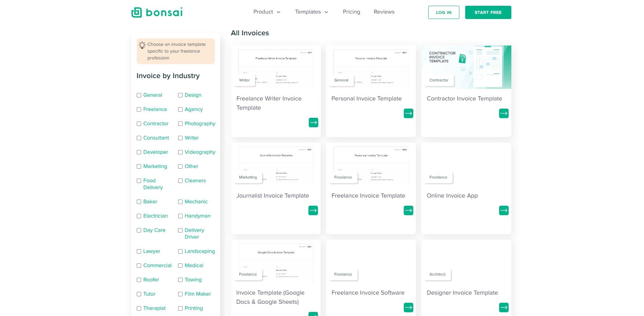The image size is (644, 316).
Task: Click arrow icon on Online Invoice App card
Action: [x=504, y=210]
